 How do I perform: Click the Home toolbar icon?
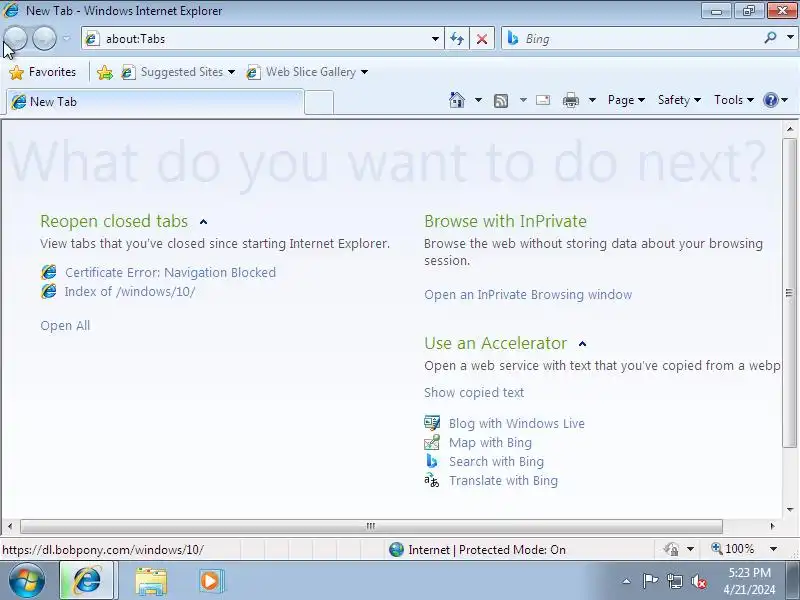[x=457, y=100]
